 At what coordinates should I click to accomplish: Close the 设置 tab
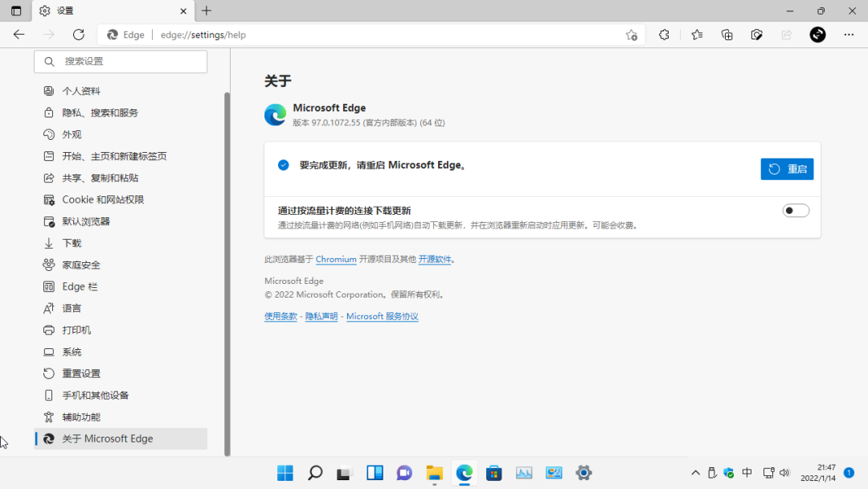(183, 10)
